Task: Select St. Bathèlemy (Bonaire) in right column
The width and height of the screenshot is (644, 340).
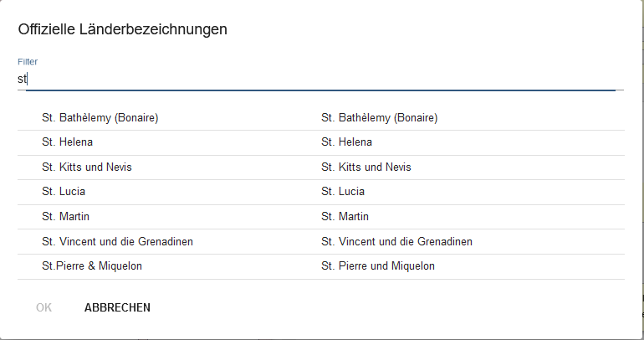Action: point(379,118)
